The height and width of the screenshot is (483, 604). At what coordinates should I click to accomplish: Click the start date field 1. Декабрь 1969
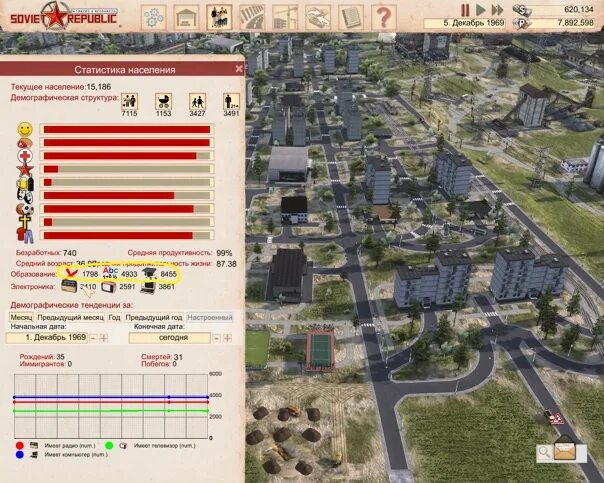(47, 338)
